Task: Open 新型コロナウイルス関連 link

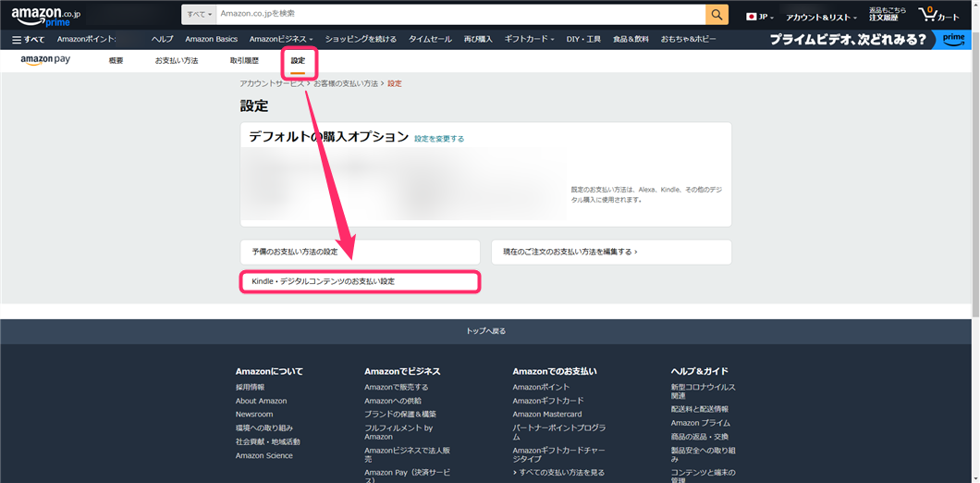Action: pyautogui.click(x=703, y=391)
